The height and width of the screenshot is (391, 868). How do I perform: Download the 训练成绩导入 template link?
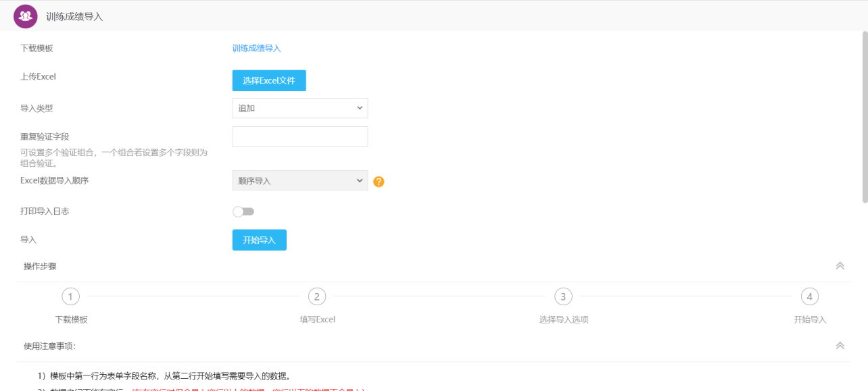coord(256,49)
